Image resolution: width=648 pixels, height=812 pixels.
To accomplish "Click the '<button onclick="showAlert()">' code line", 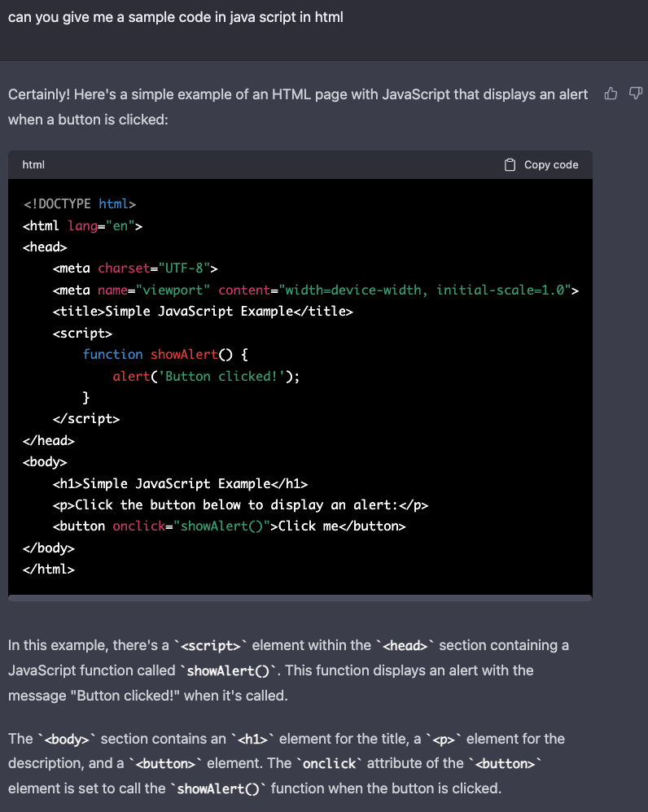I will tap(229, 526).
